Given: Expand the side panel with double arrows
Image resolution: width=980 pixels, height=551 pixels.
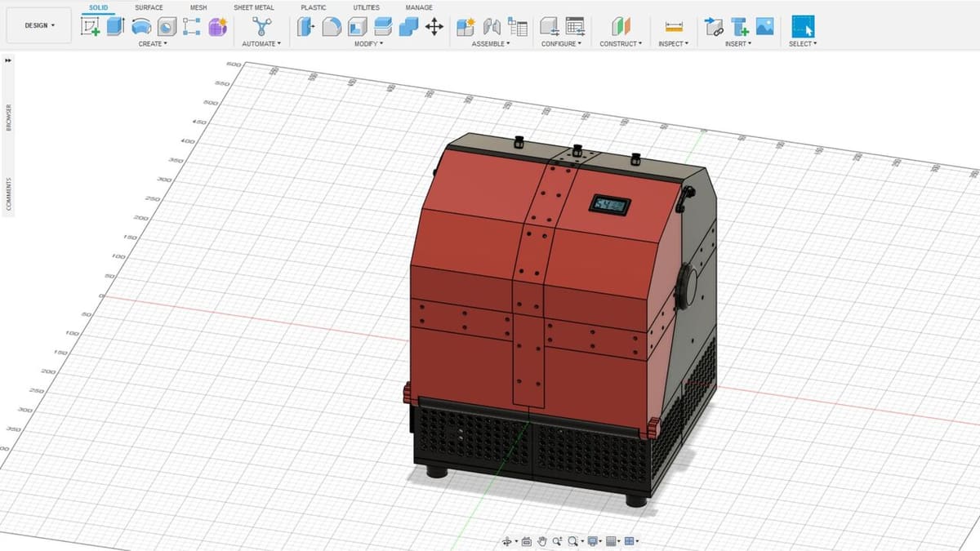Looking at the screenshot, I should tap(8, 60).
